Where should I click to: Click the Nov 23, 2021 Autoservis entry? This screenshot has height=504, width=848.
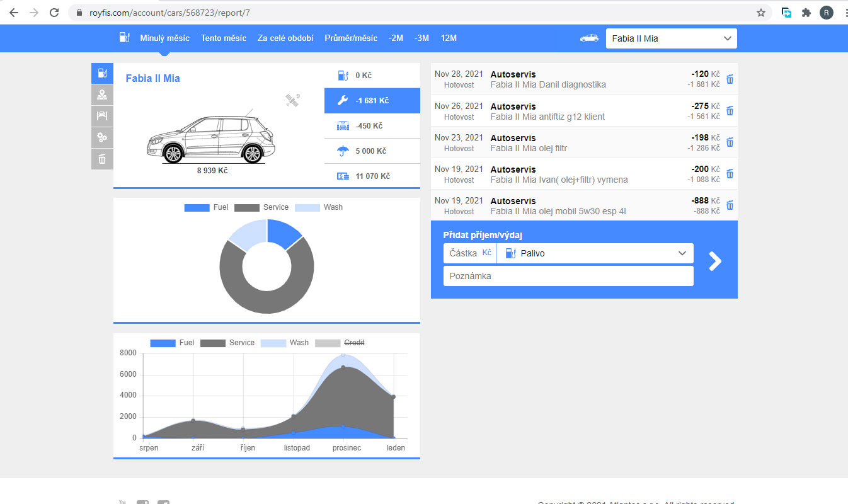pos(584,142)
